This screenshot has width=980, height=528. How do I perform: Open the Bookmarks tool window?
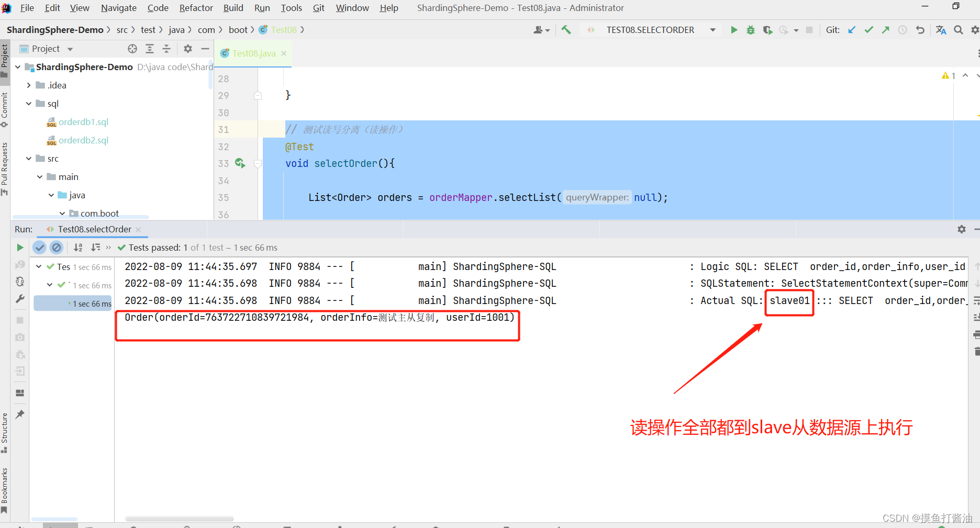4,490
